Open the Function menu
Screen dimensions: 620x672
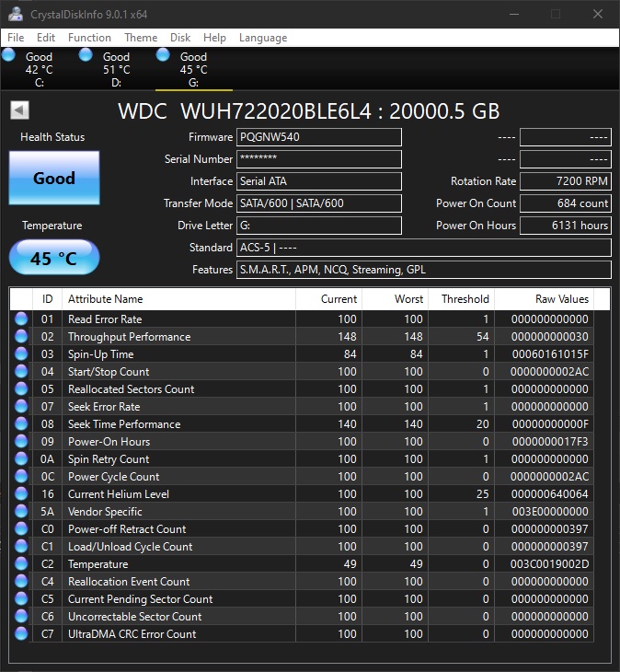89,38
